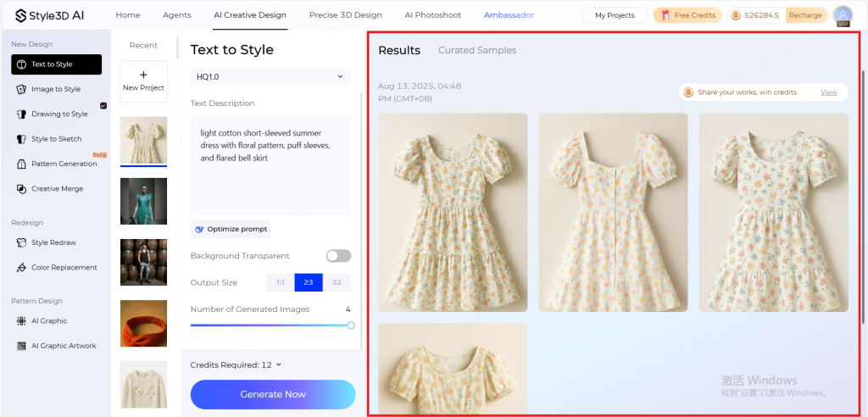Open the HQ1.0 model dropdown

pos(270,76)
